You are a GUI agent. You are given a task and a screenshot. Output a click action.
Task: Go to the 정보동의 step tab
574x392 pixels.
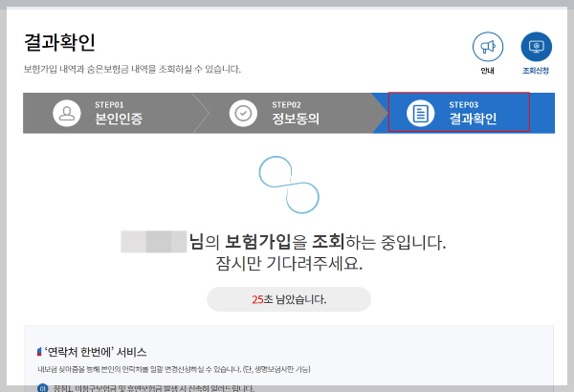[289, 113]
